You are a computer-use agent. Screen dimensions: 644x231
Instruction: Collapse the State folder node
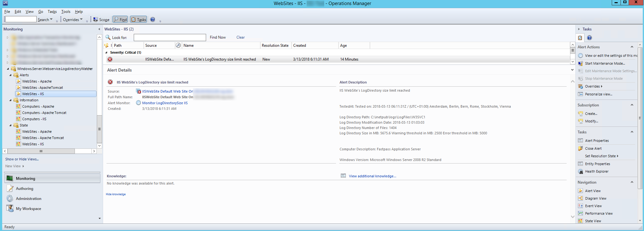[10, 125]
